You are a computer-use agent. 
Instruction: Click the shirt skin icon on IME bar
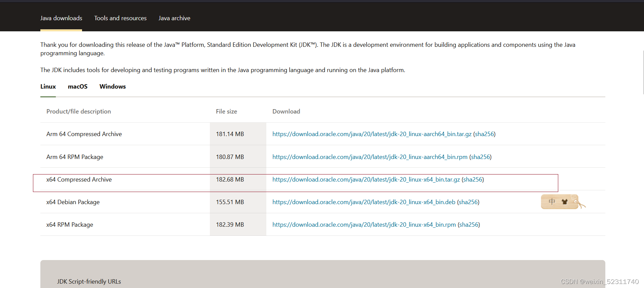[565, 202]
